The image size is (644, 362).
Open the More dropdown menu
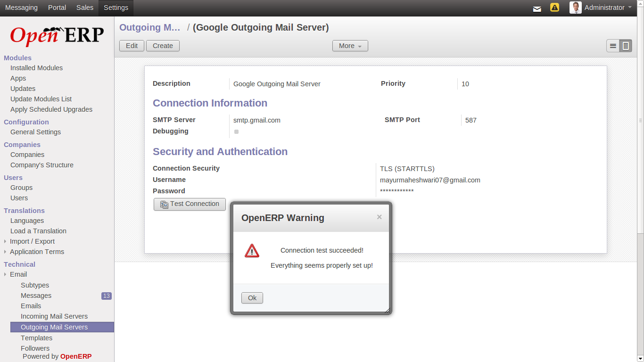[350, 46]
